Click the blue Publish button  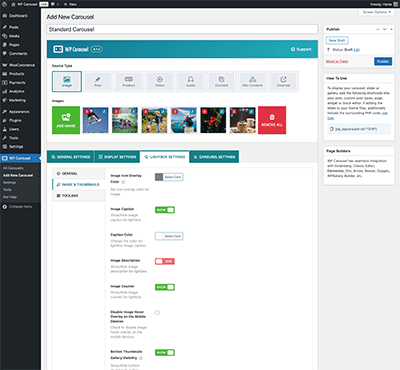point(383,61)
